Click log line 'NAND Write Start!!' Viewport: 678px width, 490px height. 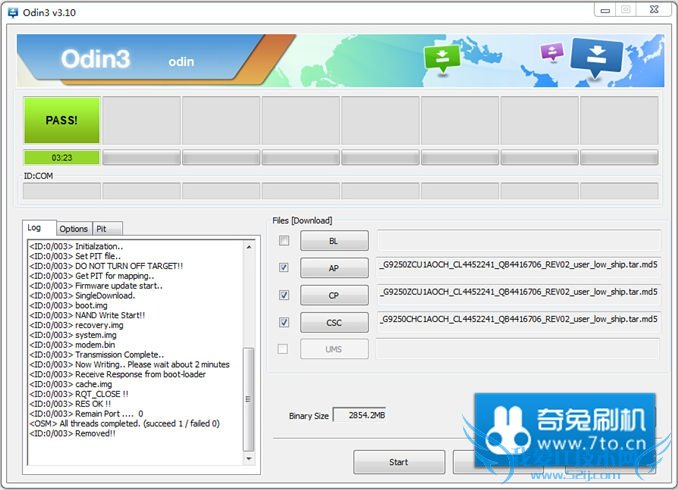[87, 315]
